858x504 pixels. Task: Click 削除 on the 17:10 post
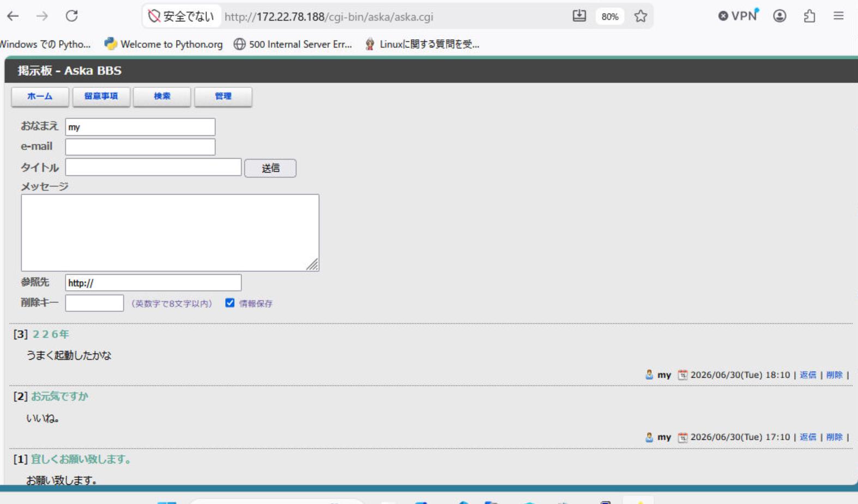pyautogui.click(x=835, y=437)
